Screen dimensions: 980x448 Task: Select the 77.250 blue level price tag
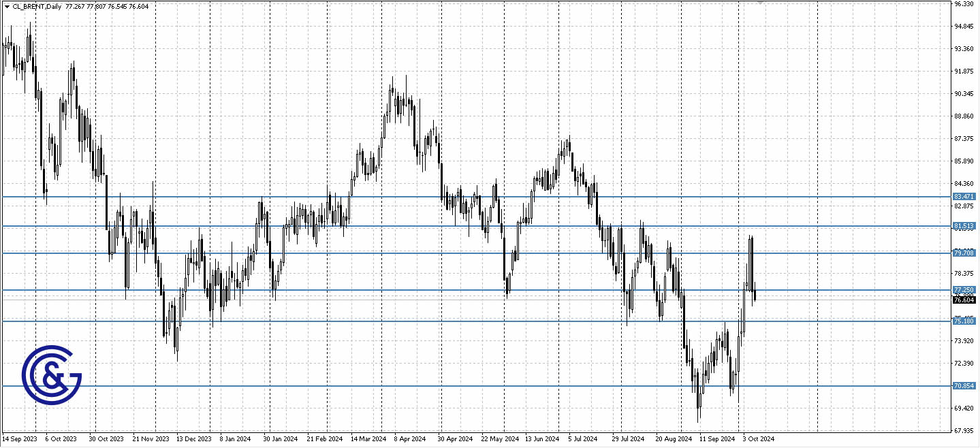pyautogui.click(x=964, y=289)
